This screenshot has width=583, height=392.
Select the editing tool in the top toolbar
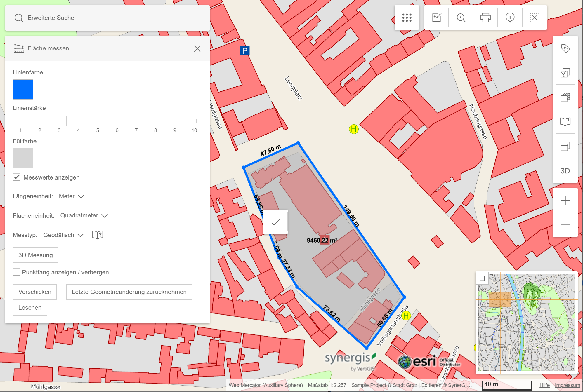tap(436, 18)
